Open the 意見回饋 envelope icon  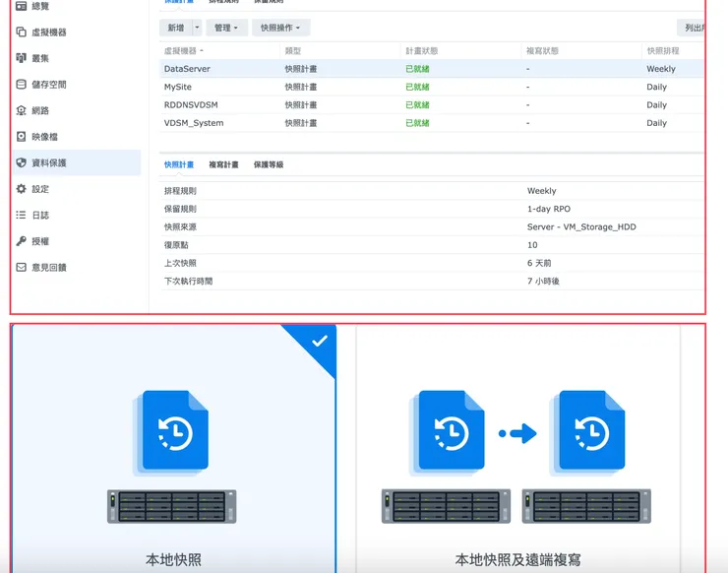(x=21, y=267)
